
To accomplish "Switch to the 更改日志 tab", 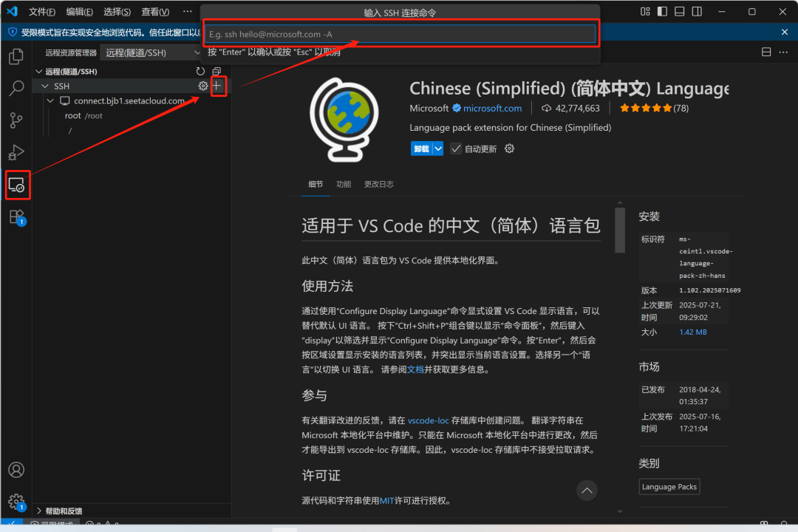I will [378, 184].
